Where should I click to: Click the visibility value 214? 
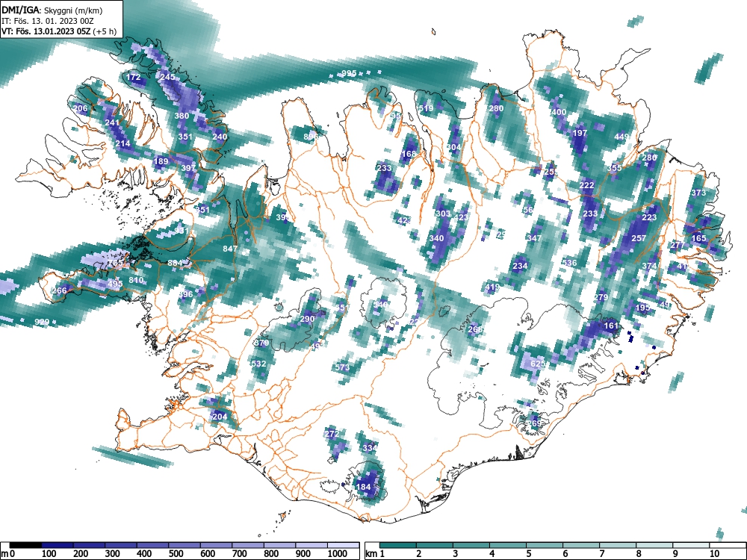123,143
